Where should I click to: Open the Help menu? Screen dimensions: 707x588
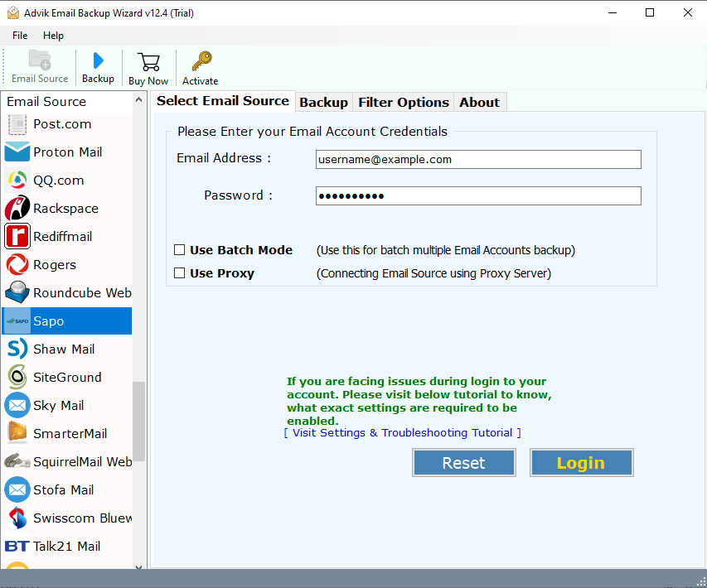coord(53,36)
